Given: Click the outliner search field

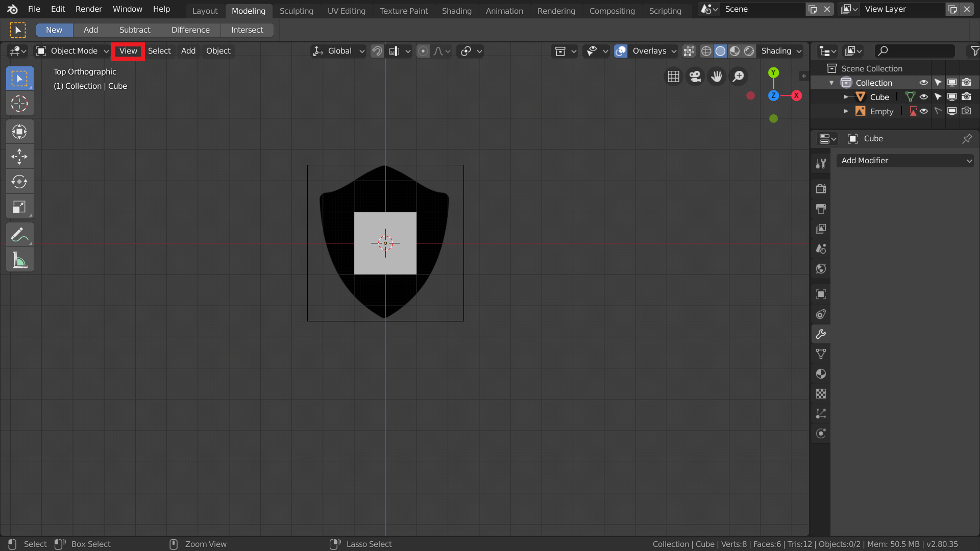Looking at the screenshot, I should coord(914,51).
